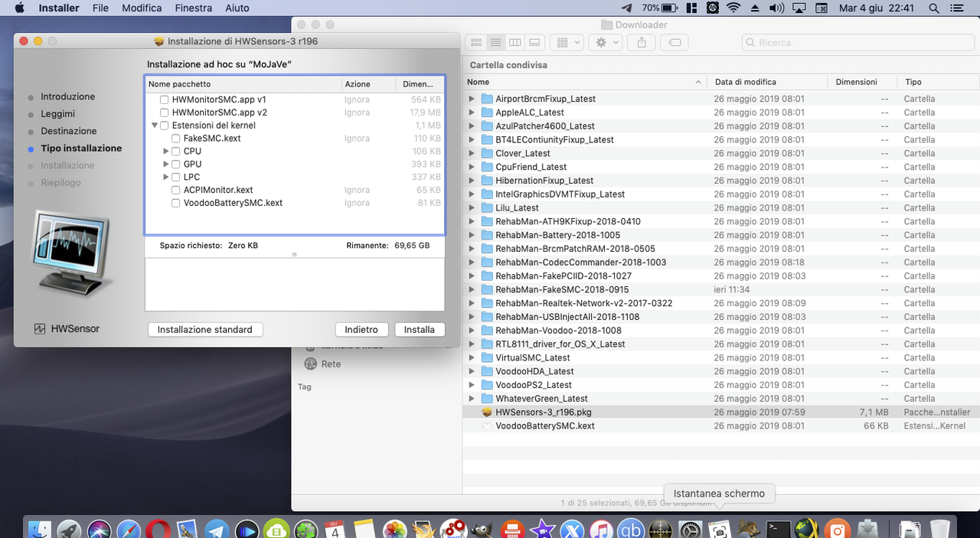Viewport: 980px width, 538px height.
Task: Switch Finder to list view
Action: point(495,43)
